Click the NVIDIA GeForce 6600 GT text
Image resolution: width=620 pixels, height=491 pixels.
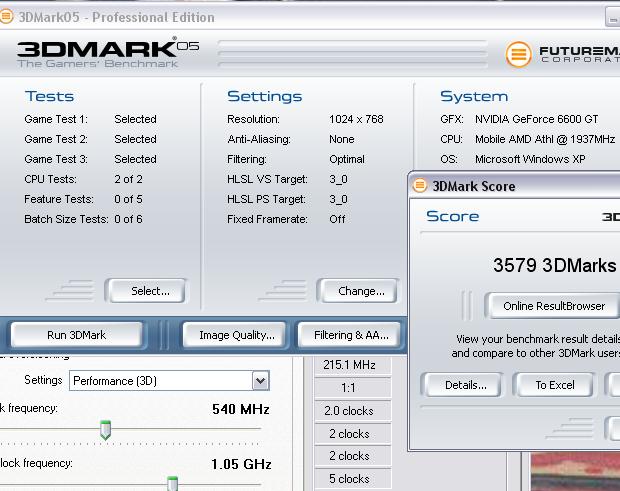coord(537,119)
